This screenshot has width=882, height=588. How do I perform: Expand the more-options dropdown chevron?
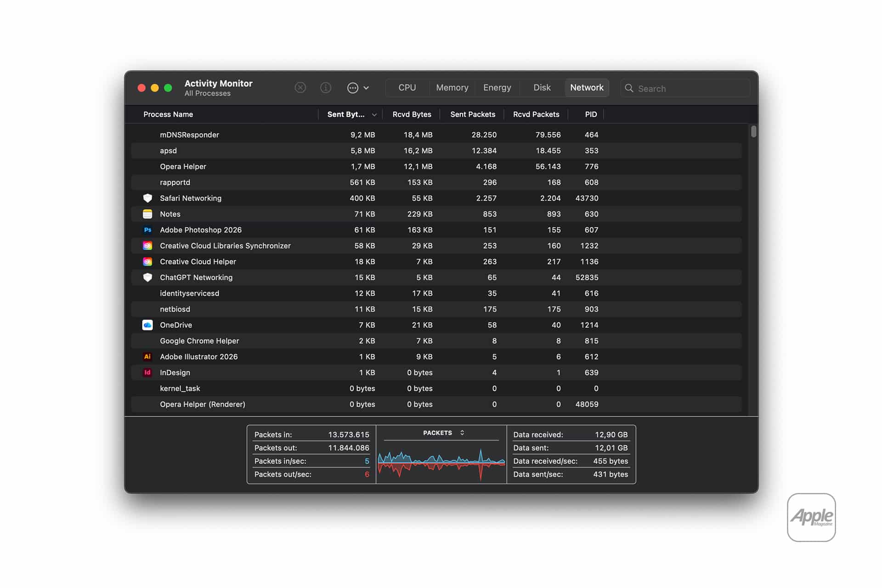pos(366,88)
